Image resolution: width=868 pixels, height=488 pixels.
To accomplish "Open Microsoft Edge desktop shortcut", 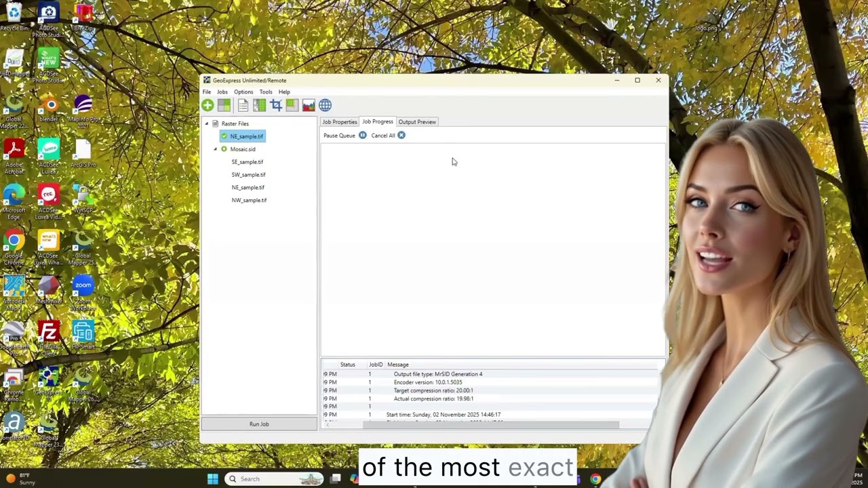I will [x=14, y=203].
